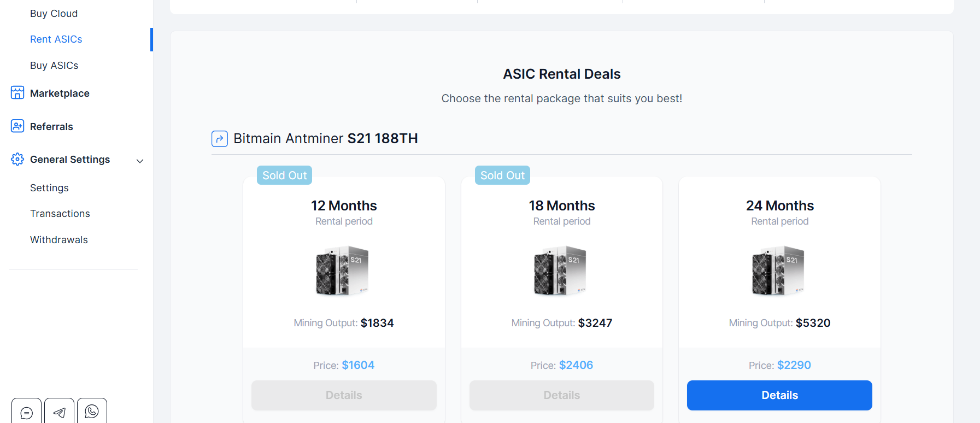
Task: Click Details button for 18 Months plan
Action: (x=561, y=395)
